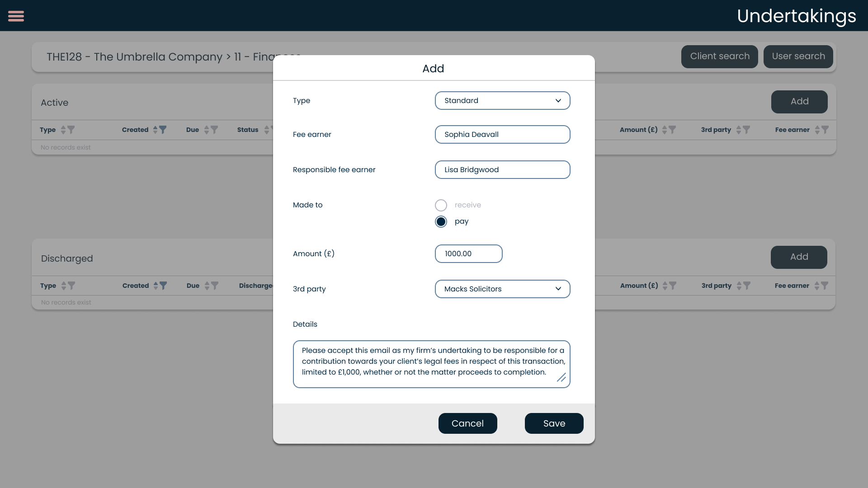Click inside the Details text area
This screenshot has width=868, height=488.
(x=431, y=364)
